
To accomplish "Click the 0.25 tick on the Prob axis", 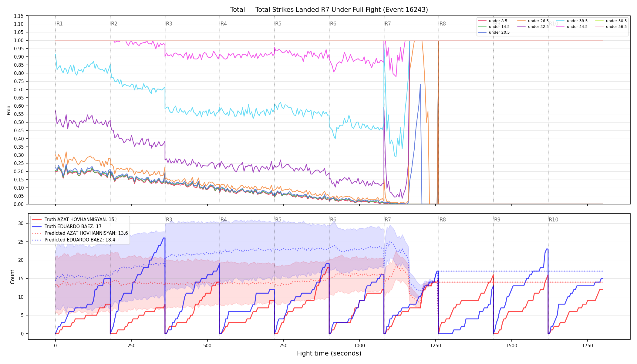I will coord(19,163).
